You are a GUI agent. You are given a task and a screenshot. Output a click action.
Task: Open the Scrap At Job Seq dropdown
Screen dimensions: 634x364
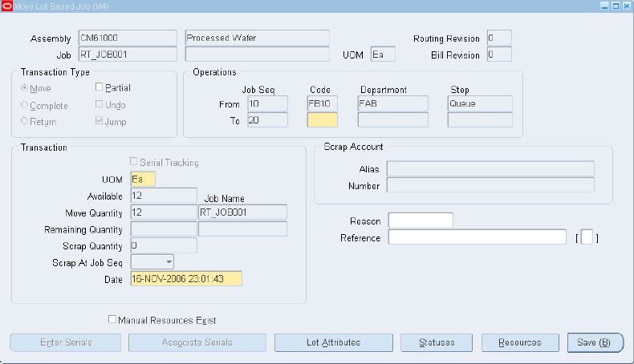pos(169,262)
